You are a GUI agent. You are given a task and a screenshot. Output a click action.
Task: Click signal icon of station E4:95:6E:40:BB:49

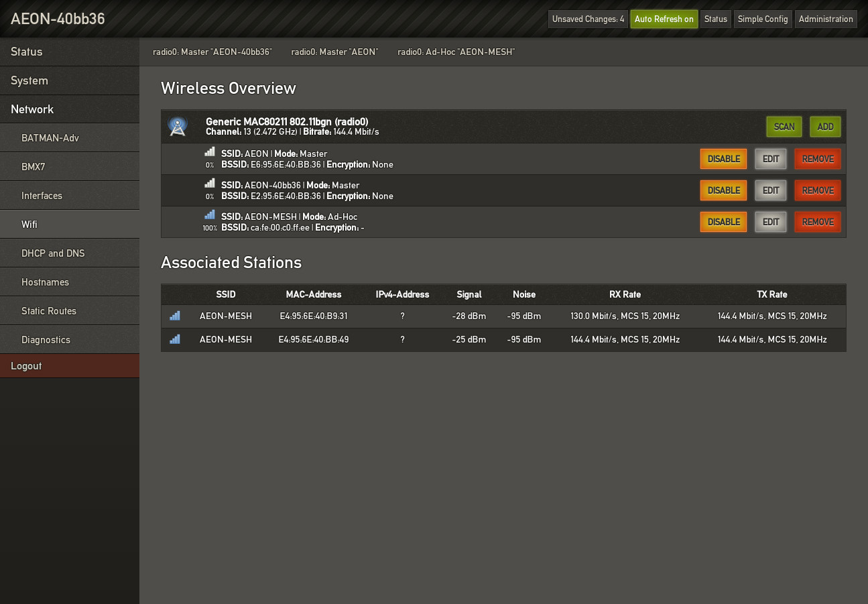click(x=175, y=340)
